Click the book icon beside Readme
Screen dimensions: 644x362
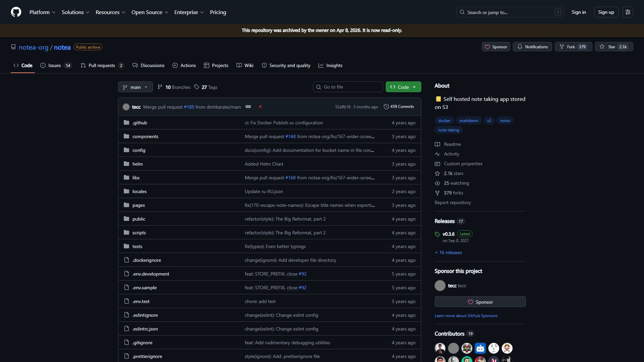(437, 144)
